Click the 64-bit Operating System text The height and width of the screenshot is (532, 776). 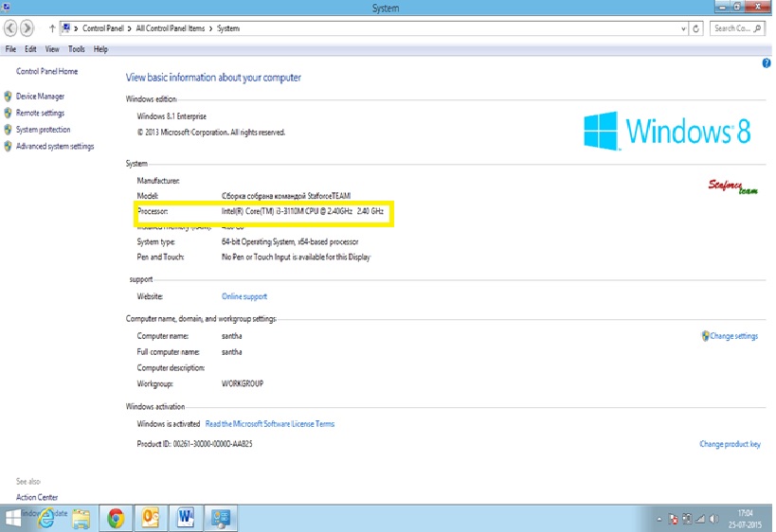coord(290,241)
